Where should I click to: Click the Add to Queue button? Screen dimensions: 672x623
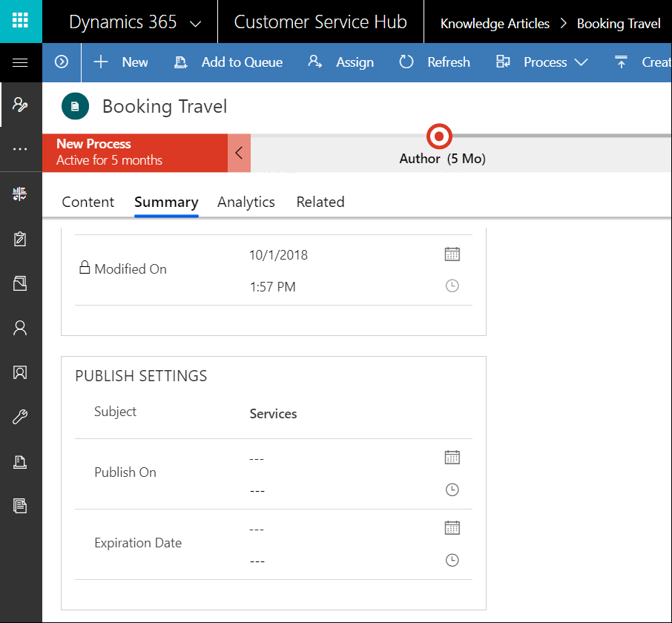(228, 62)
